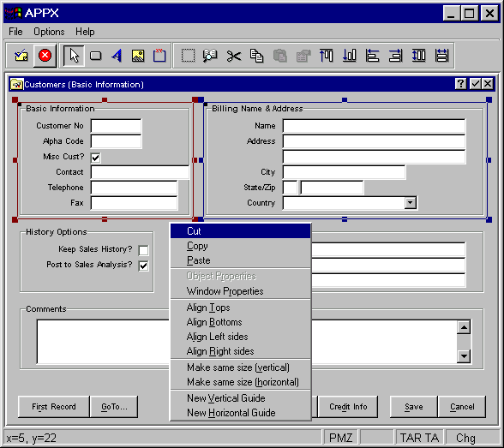Click the checkmark button in Customers title bar
This screenshot has height=448, width=504.
475,84
